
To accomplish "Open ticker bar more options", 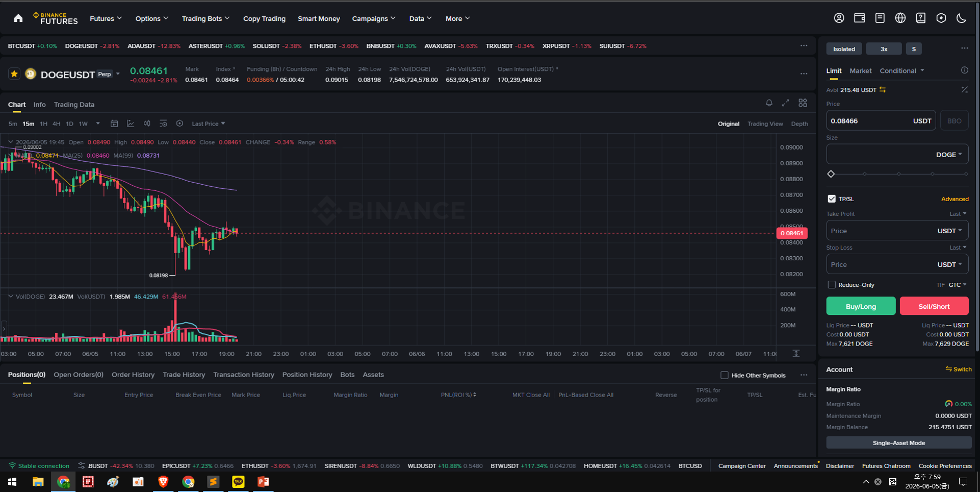I will 804,46.
